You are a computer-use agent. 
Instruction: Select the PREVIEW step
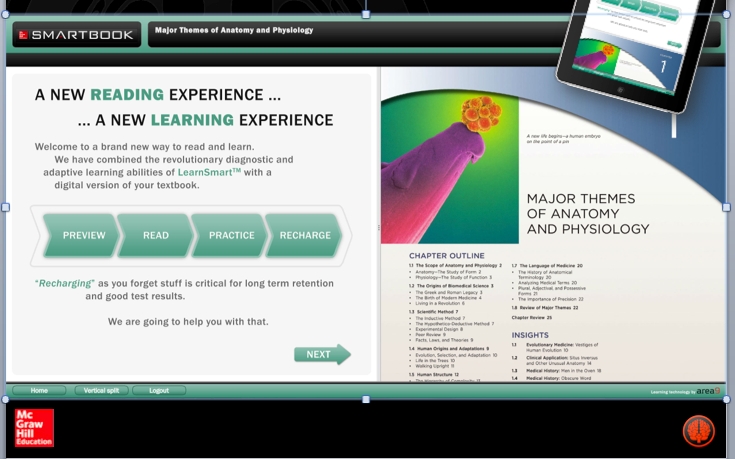click(x=81, y=235)
